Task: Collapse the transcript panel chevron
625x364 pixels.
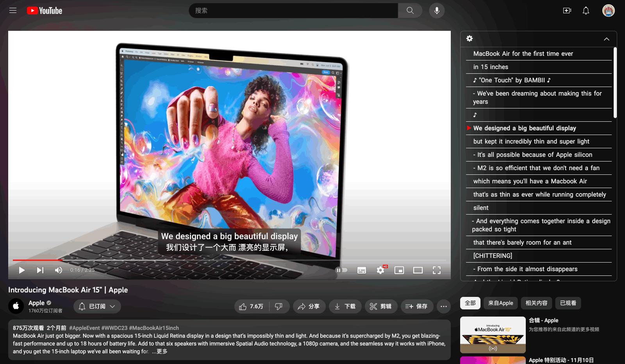Action: click(607, 39)
